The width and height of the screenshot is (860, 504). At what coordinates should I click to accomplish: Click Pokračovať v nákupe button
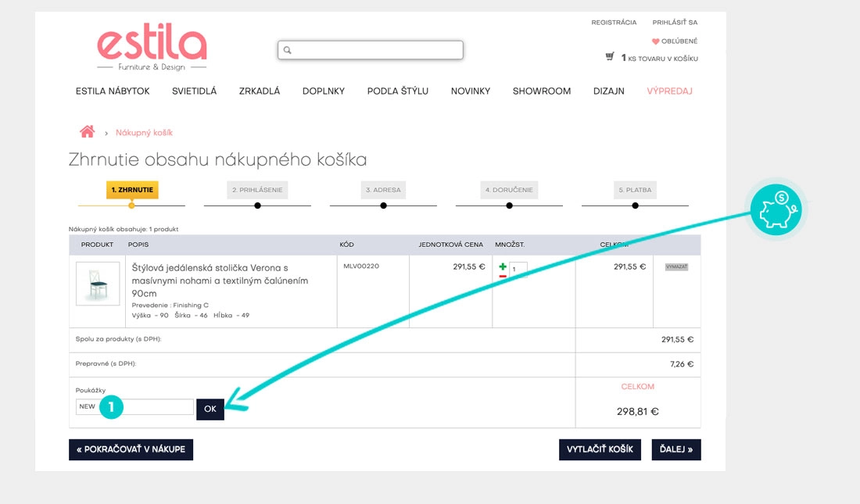131,450
